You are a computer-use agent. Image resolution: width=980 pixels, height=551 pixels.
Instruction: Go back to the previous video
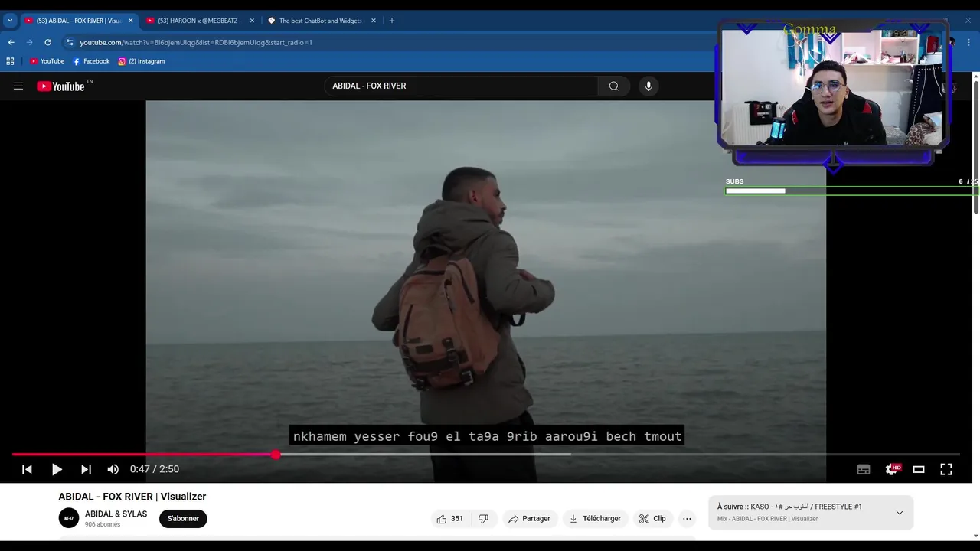pos(27,469)
